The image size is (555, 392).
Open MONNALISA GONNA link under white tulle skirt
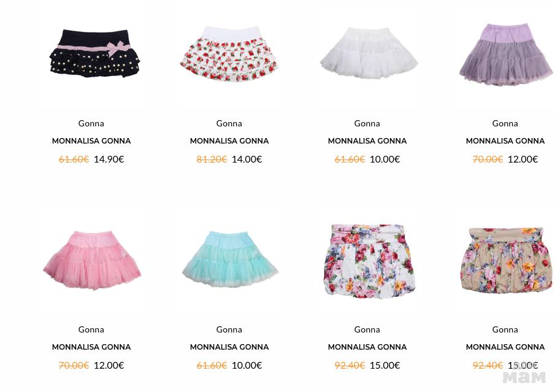click(x=367, y=141)
